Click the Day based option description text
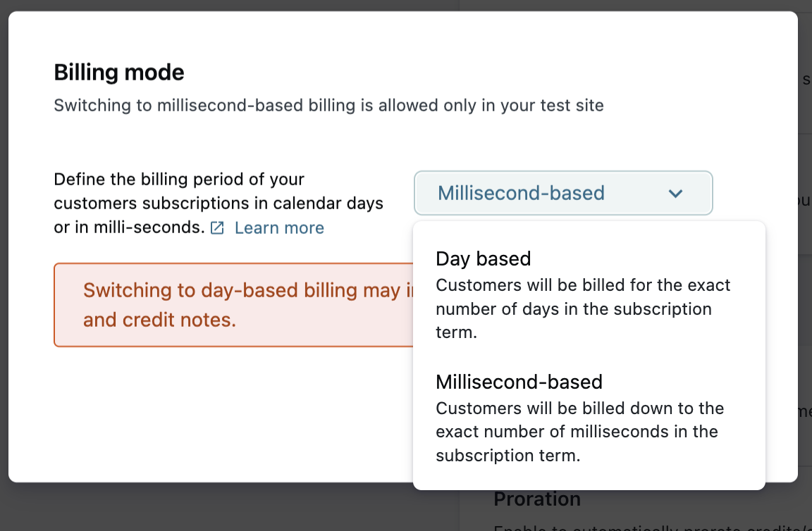 point(582,308)
